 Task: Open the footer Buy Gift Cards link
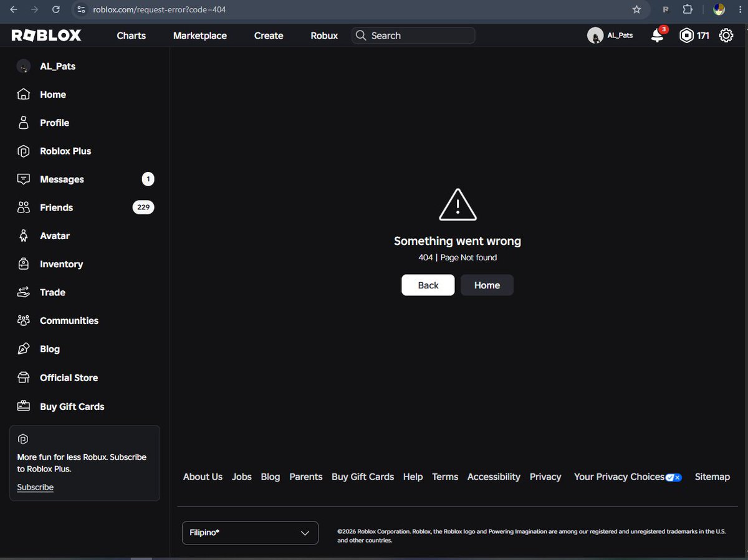363,477
